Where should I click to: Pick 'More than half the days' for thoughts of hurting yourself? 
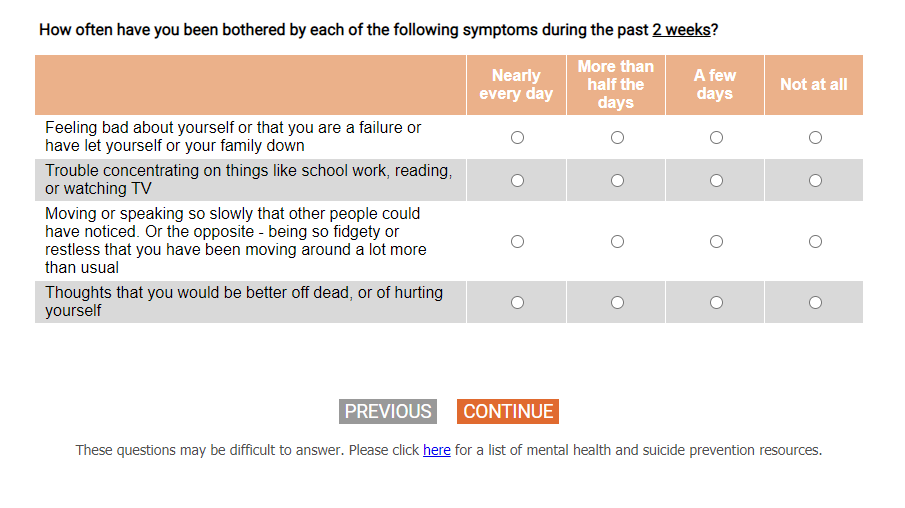point(617,303)
